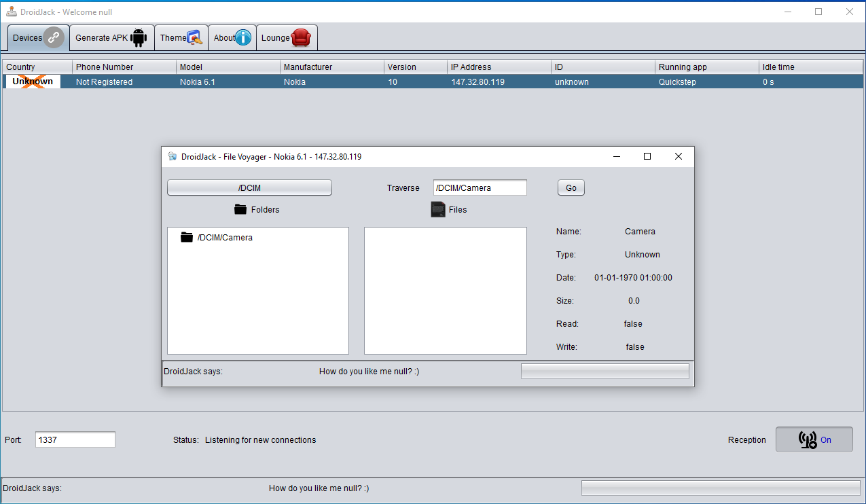This screenshot has width=866, height=504.
Task: Click the File Voyager title bar icon
Action: click(x=173, y=156)
